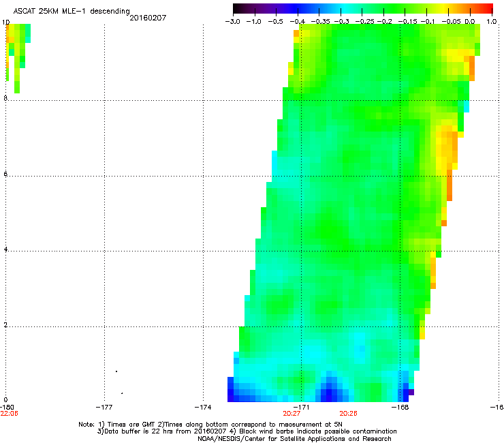Select the date 20160207 beside the plot title
The image size is (504, 443).
tap(148, 18)
